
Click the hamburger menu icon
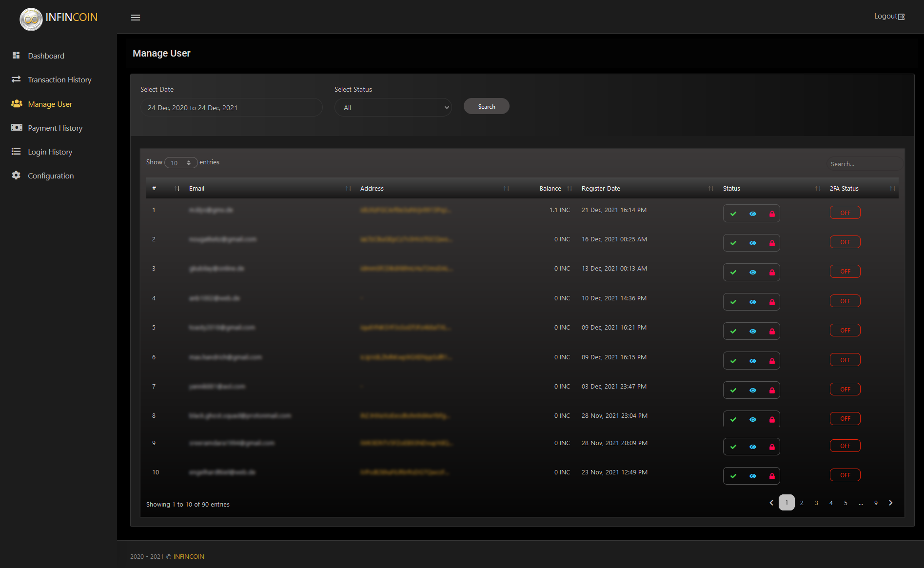136,18
